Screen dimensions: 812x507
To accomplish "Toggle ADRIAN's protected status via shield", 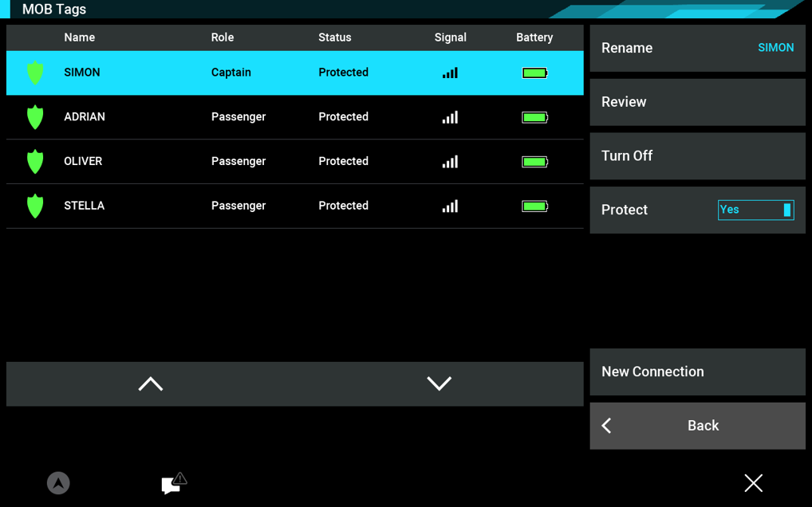I will coord(34,117).
